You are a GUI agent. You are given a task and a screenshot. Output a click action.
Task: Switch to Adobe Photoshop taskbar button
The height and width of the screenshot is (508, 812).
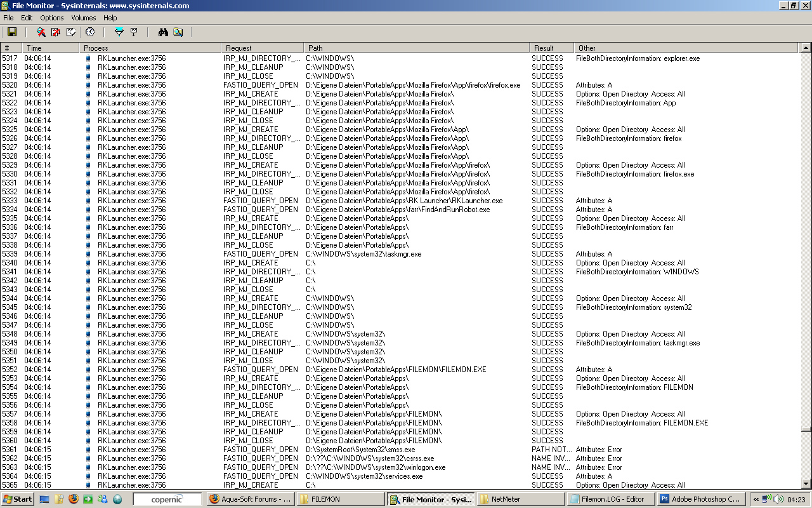click(700, 499)
